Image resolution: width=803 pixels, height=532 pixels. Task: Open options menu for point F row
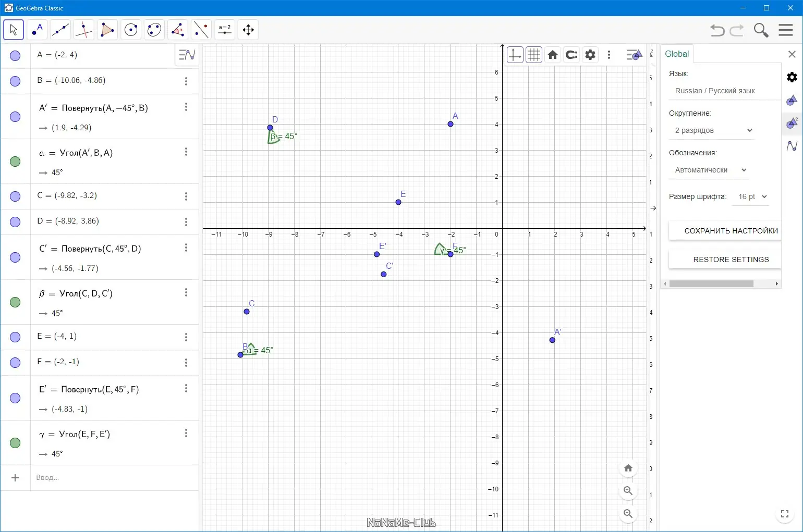(x=186, y=363)
